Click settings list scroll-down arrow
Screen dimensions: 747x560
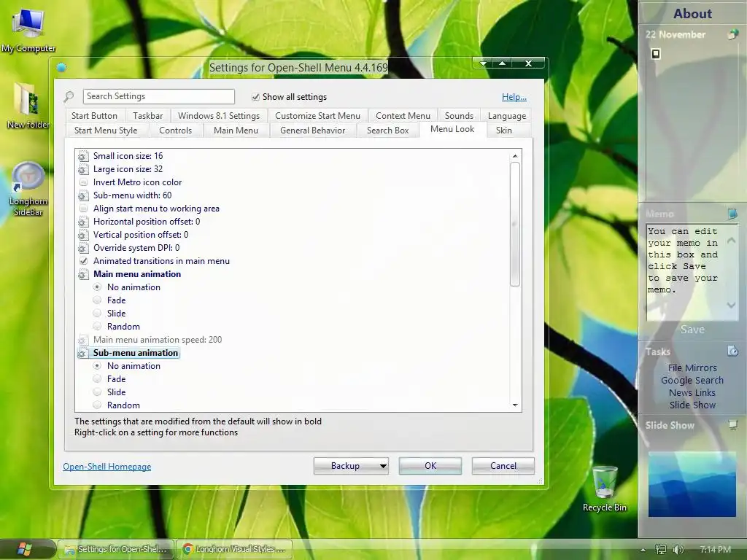click(515, 405)
